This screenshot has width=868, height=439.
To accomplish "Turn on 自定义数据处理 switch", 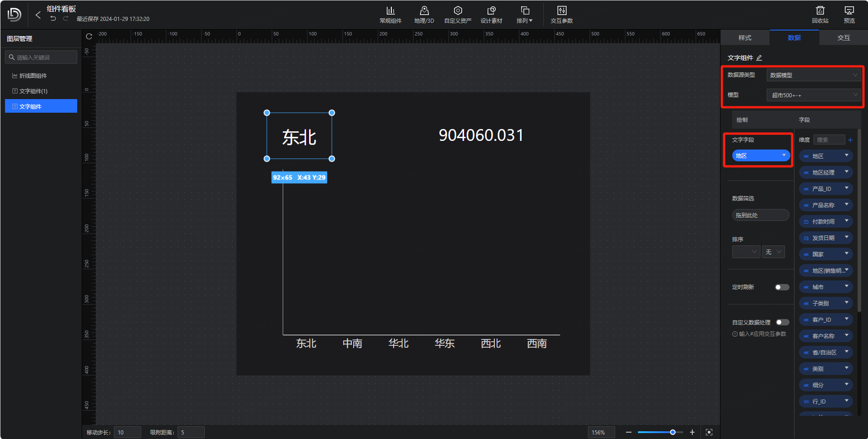I will (782, 322).
